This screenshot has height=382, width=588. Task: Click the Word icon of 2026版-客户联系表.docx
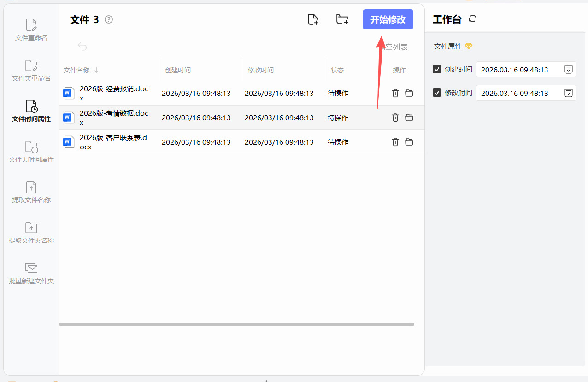click(x=69, y=142)
